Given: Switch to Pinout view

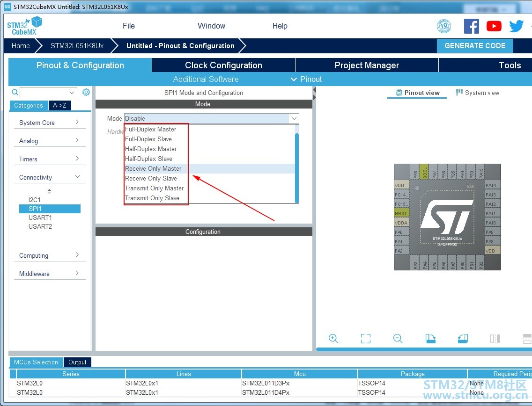Looking at the screenshot, I should [417, 93].
